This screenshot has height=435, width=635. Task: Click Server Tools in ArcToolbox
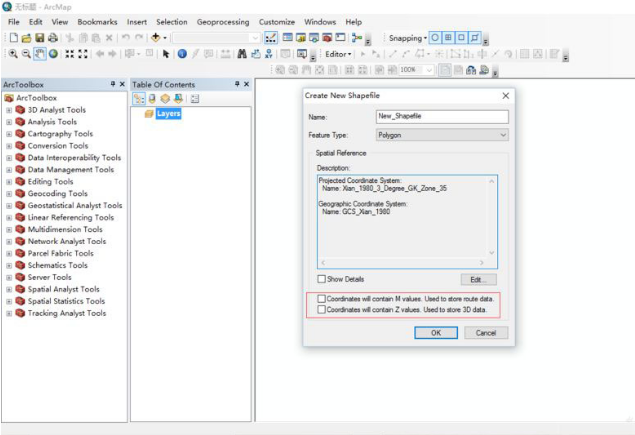coord(49,277)
